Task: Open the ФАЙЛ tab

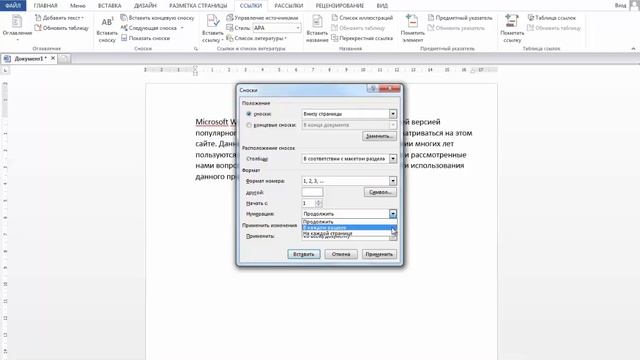Action: pos(13,6)
